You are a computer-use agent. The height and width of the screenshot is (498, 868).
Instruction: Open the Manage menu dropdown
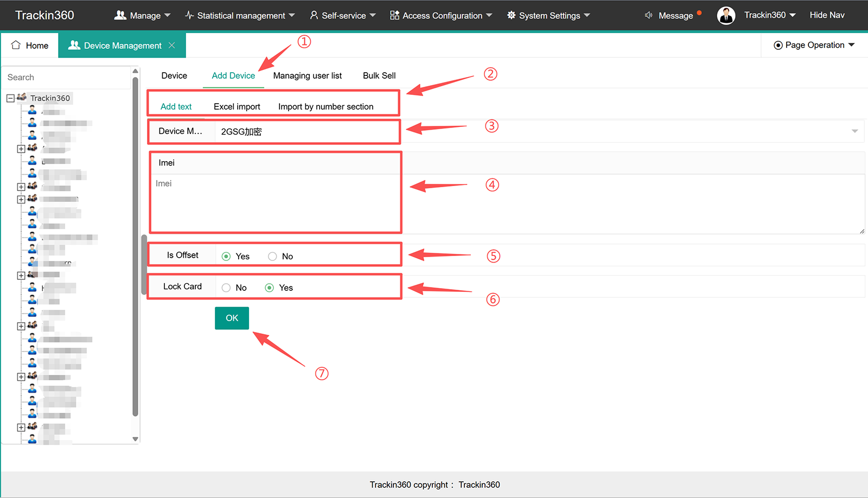click(142, 15)
